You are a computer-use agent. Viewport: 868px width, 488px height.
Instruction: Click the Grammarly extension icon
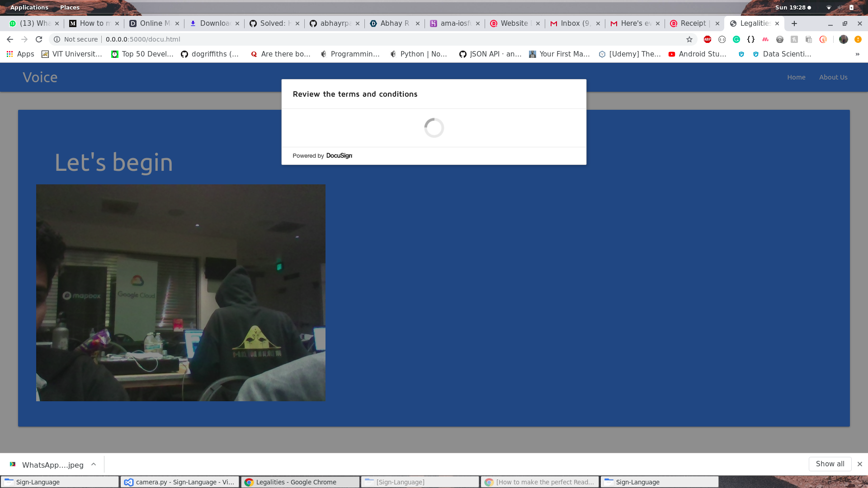coord(736,39)
